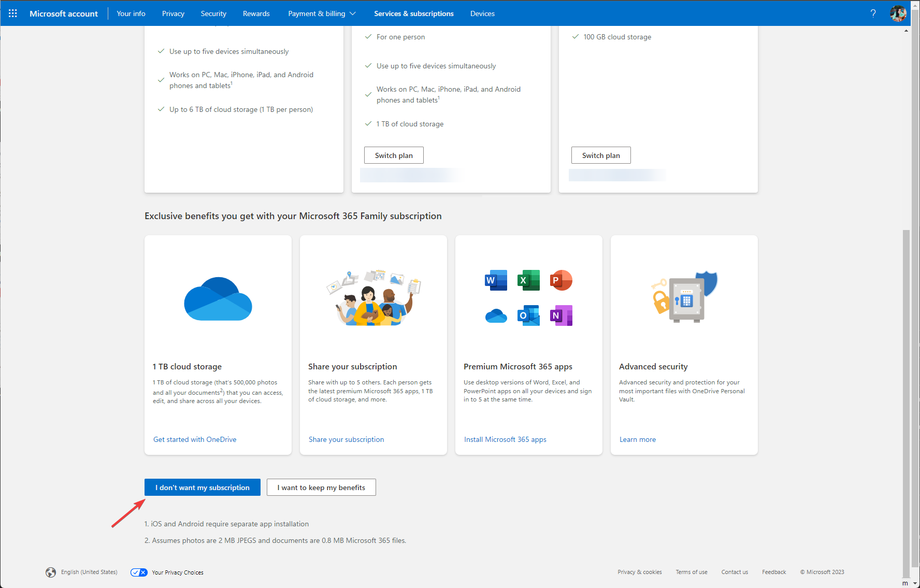Switch plan on the one-person plan card
This screenshot has height=588, width=920.
pos(394,155)
